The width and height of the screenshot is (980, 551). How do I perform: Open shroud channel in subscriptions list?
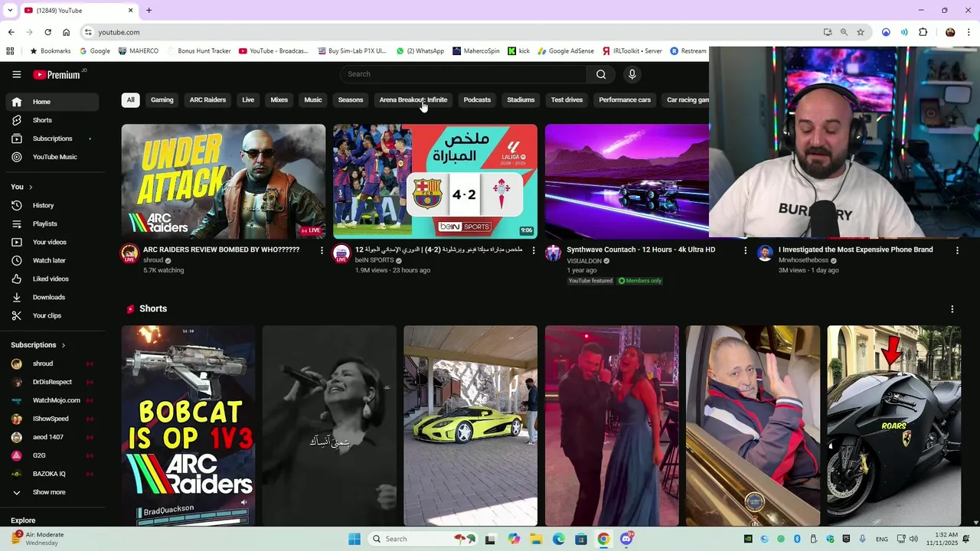52,364
